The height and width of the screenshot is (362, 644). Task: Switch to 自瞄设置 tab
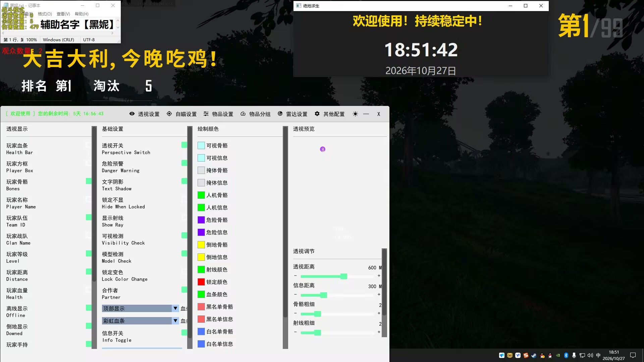click(182, 114)
